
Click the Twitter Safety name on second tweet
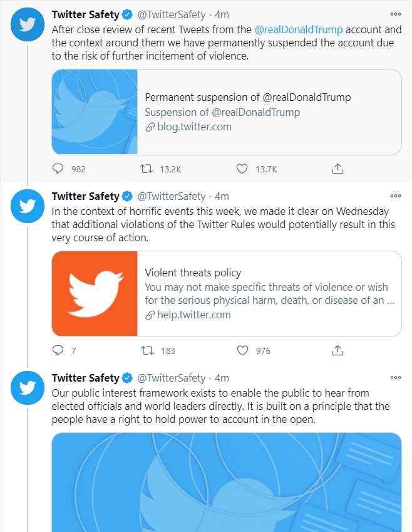click(x=85, y=196)
